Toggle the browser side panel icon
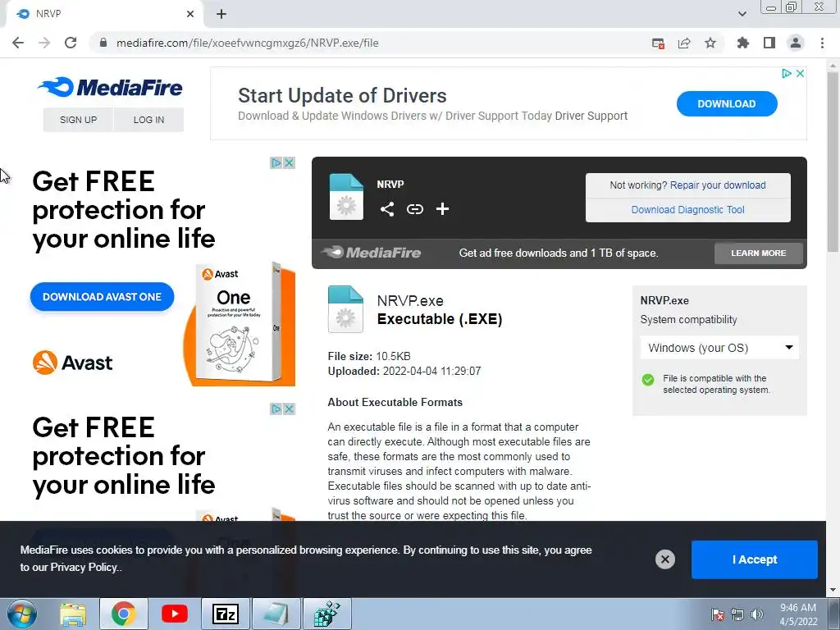Viewport: 840px width, 630px height. click(769, 43)
